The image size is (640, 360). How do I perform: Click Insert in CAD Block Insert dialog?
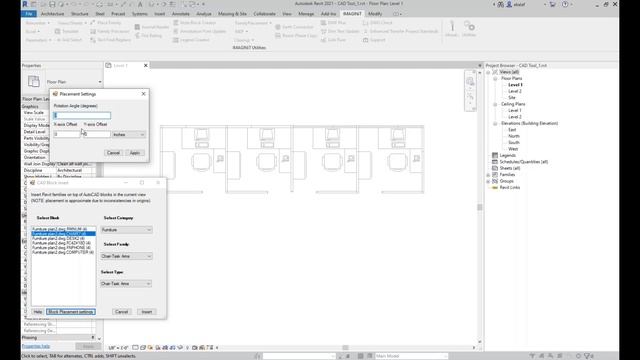147,312
